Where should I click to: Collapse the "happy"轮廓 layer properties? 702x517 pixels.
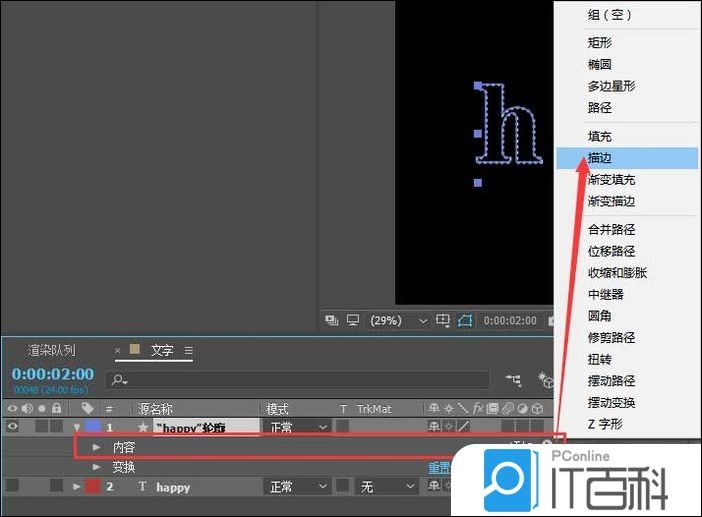point(77,427)
